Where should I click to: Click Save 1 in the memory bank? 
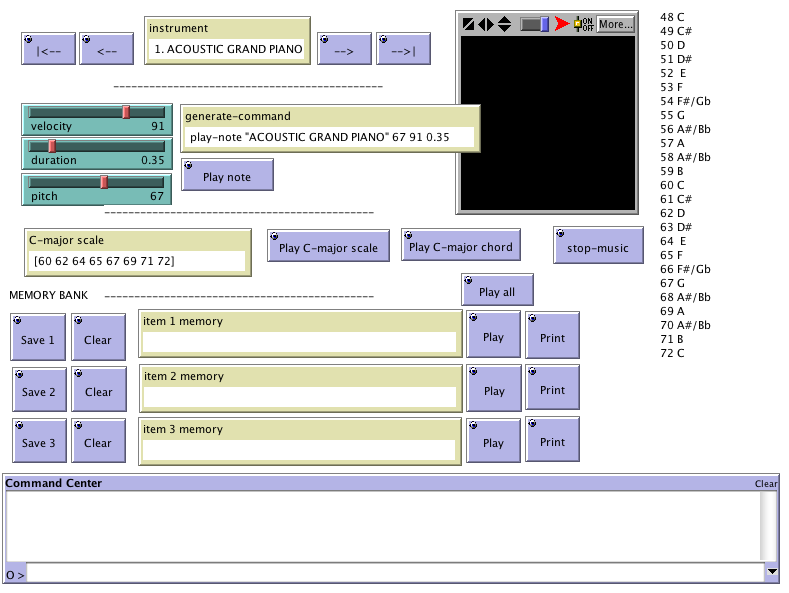pyautogui.click(x=38, y=339)
